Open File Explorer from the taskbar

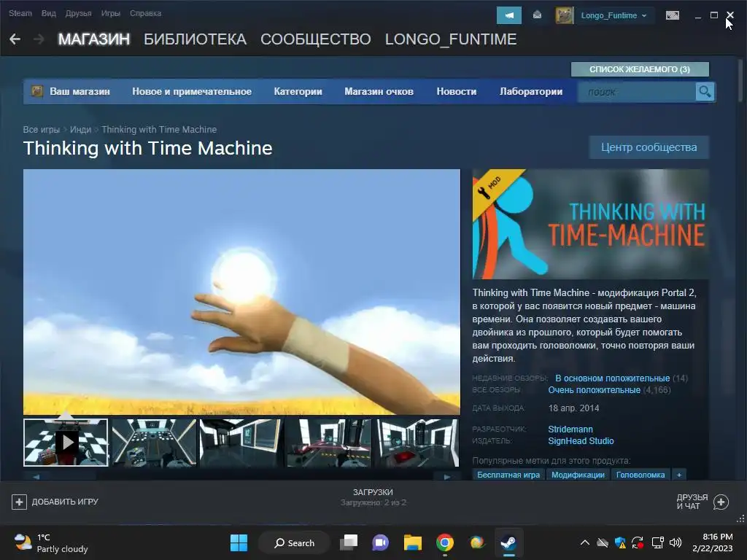click(413, 542)
